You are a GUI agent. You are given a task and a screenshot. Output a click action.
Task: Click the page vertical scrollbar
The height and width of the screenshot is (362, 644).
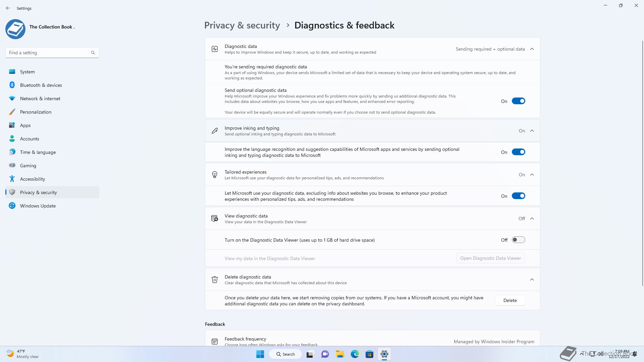[x=643, y=163]
